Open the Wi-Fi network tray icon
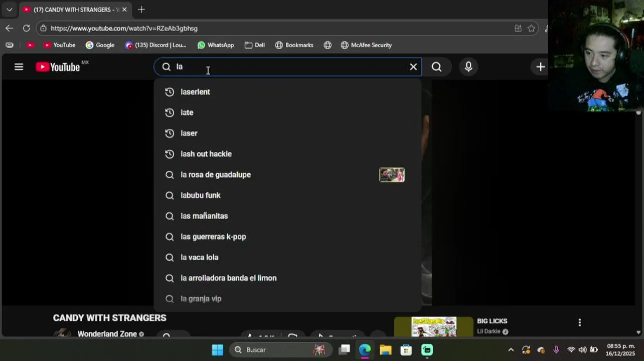644x361 pixels. (571, 350)
